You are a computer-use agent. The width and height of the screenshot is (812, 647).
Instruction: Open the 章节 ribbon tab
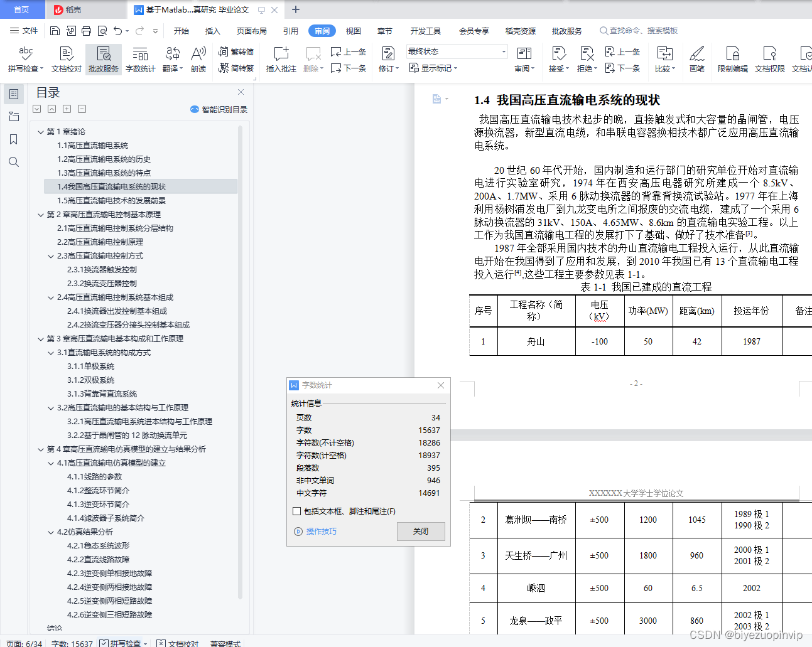point(385,31)
